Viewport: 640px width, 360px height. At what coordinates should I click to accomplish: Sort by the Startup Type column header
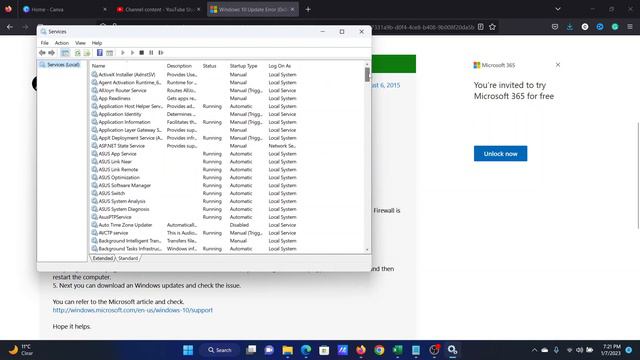click(x=243, y=66)
